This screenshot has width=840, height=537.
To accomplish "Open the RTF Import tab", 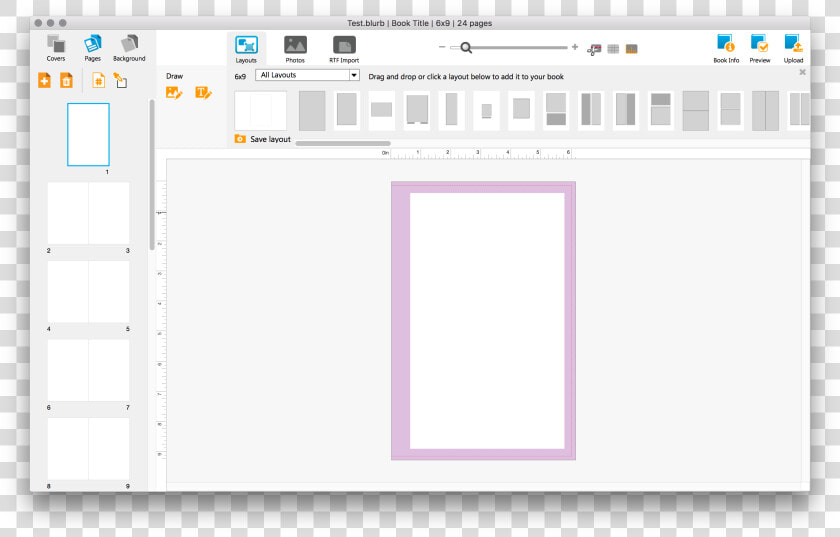I will coord(344,49).
